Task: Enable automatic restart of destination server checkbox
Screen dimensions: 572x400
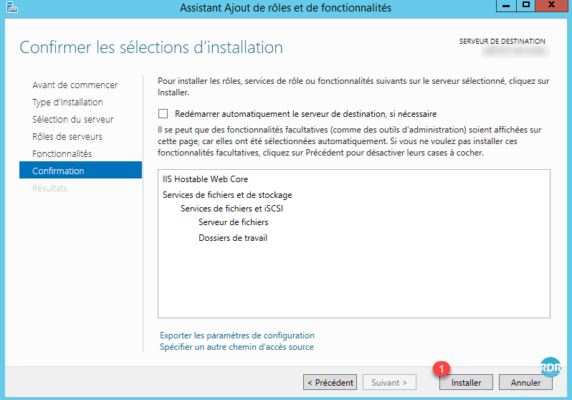Action: (163, 114)
